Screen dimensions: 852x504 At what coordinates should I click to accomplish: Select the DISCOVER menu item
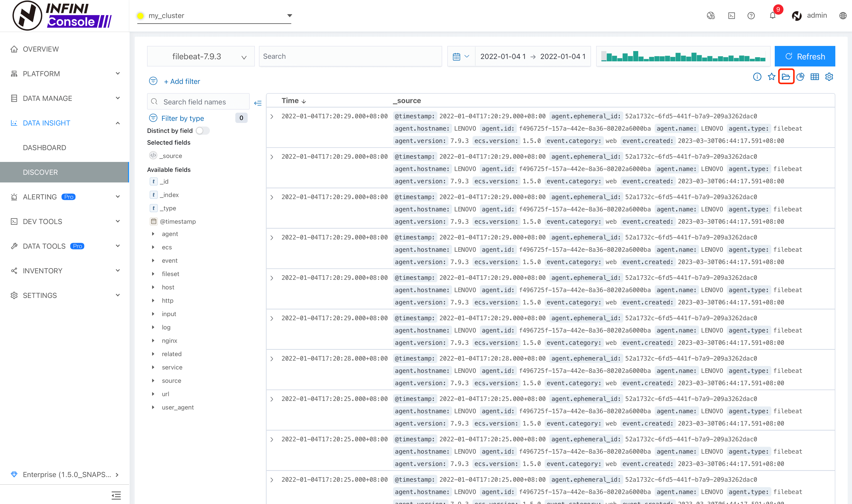[x=64, y=172]
